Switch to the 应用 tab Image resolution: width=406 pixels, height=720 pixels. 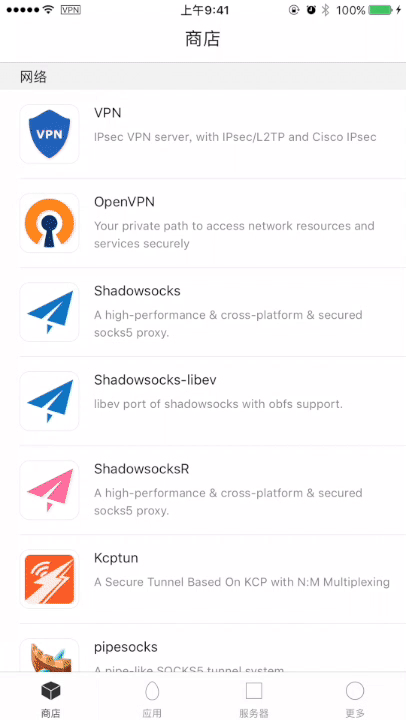click(x=152, y=698)
